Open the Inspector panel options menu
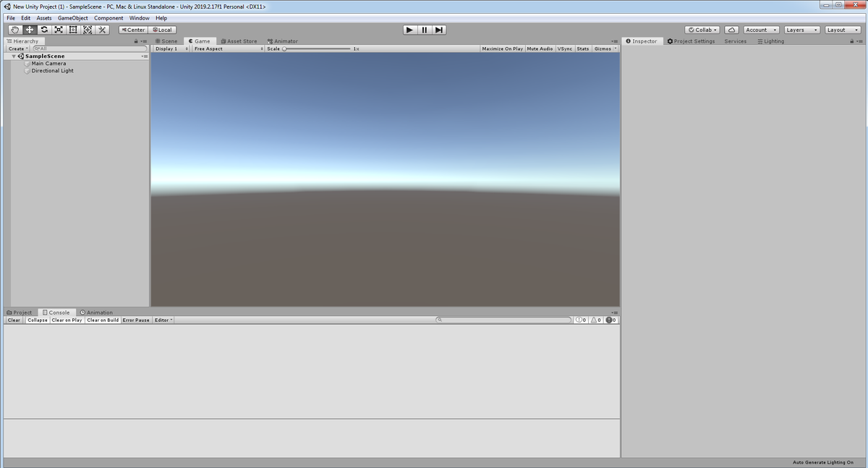The width and height of the screenshot is (868, 468). (x=859, y=41)
